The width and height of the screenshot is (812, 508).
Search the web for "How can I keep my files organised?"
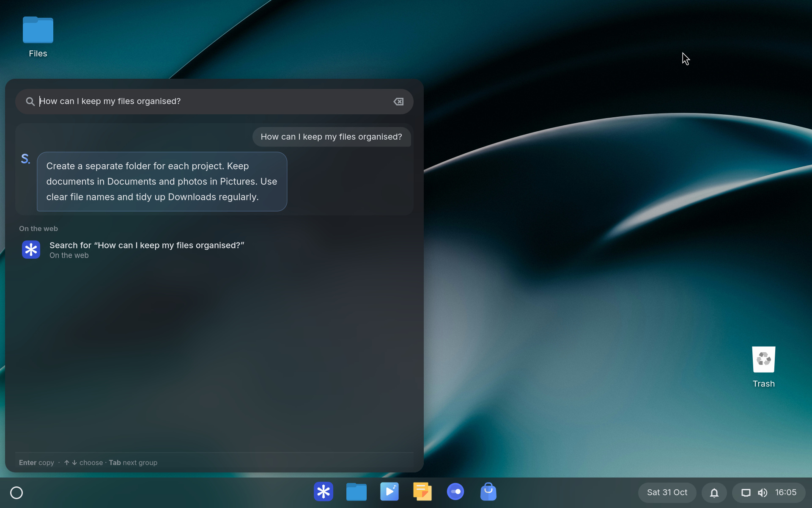coord(214,250)
